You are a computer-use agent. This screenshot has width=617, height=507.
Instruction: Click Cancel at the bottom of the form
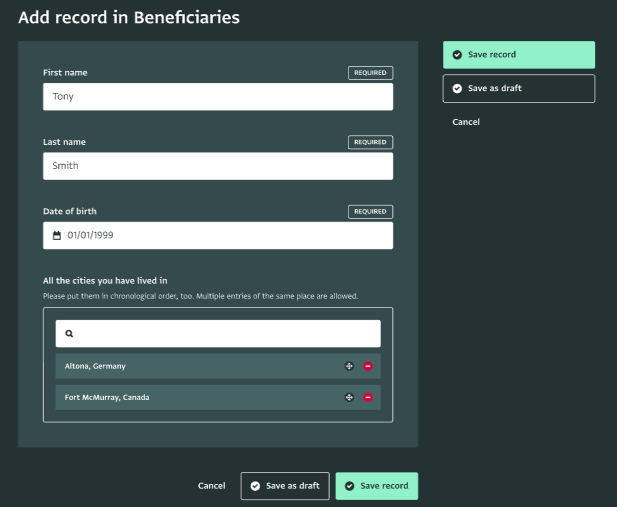211,486
